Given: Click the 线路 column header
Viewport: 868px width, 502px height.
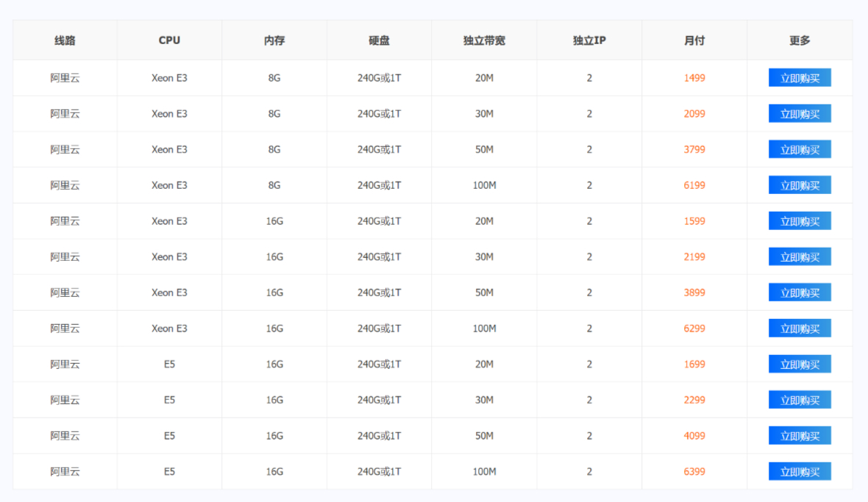Looking at the screenshot, I should click(65, 40).
